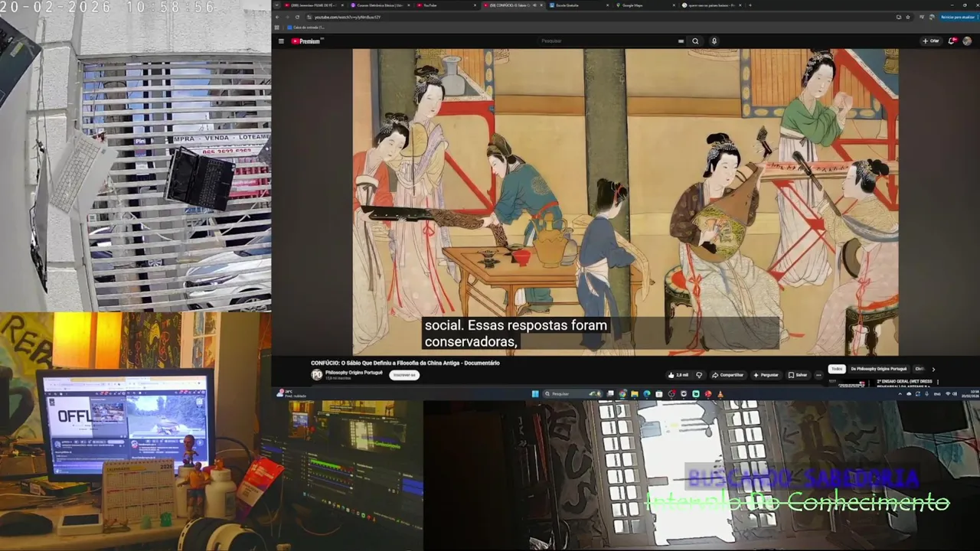Open the on-screen keyboard icon in search box

point(681,41)
